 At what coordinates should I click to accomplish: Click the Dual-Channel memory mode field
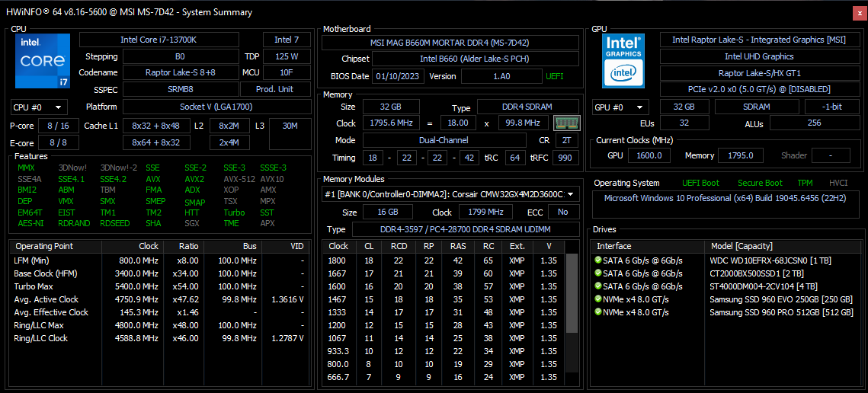tap(446, 141)
